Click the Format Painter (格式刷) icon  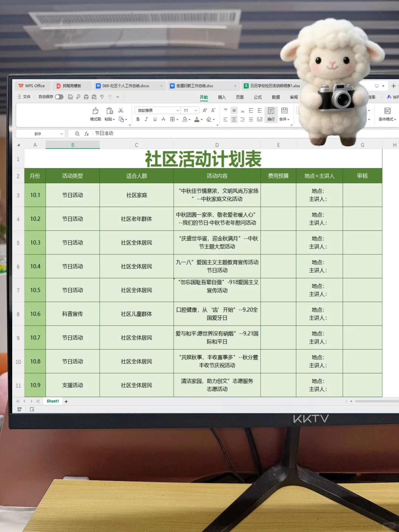click(95, 111)
